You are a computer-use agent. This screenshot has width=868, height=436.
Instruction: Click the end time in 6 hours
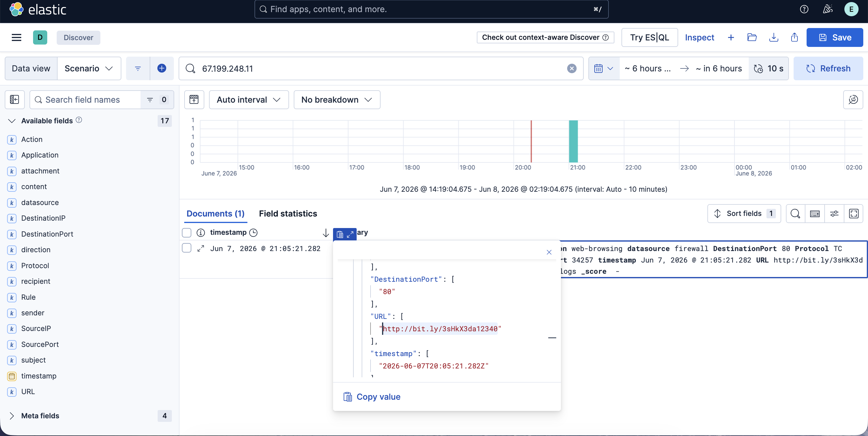pyautogui.click(x=719, y=68)
